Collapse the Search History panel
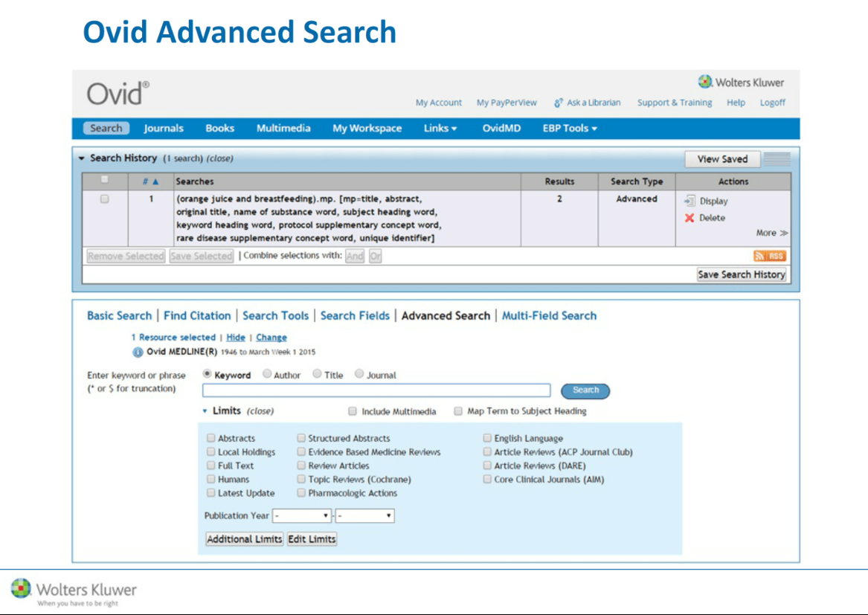This screenshot has width=868, height=615. (82, 158)
